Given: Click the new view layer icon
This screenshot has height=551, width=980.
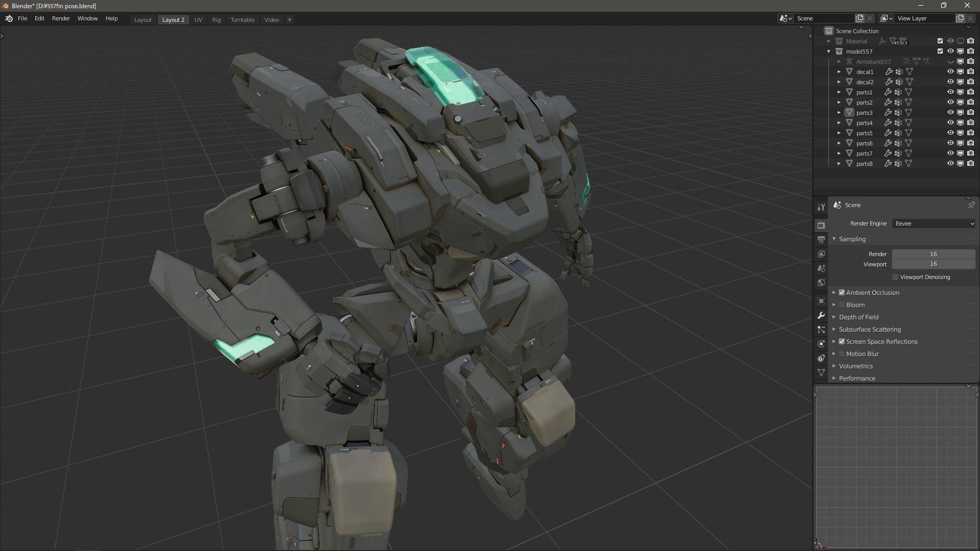Looking at the screenshot, I should tap(960, 18).
